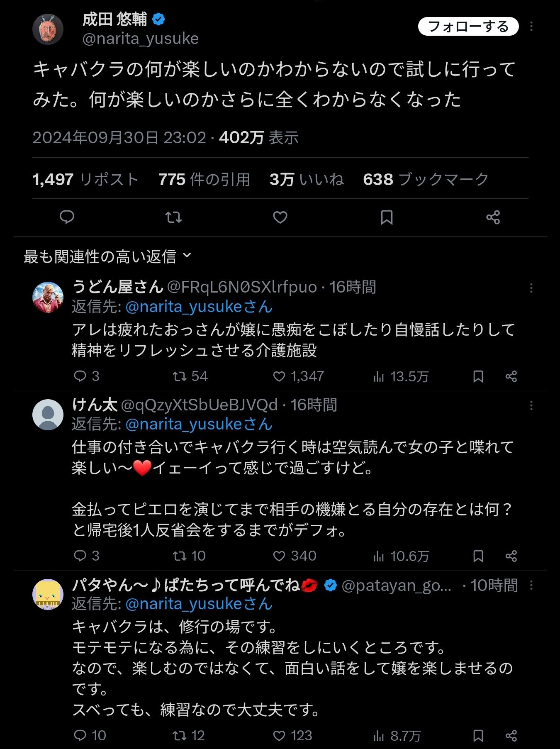The image size is (560, 749).
Task: Click the フォローする button
Action: pyautogui.click(x=468, y=27)
